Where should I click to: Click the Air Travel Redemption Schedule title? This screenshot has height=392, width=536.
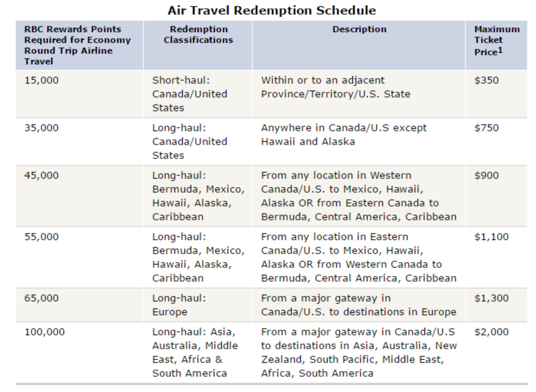click(x=271, y=10)
